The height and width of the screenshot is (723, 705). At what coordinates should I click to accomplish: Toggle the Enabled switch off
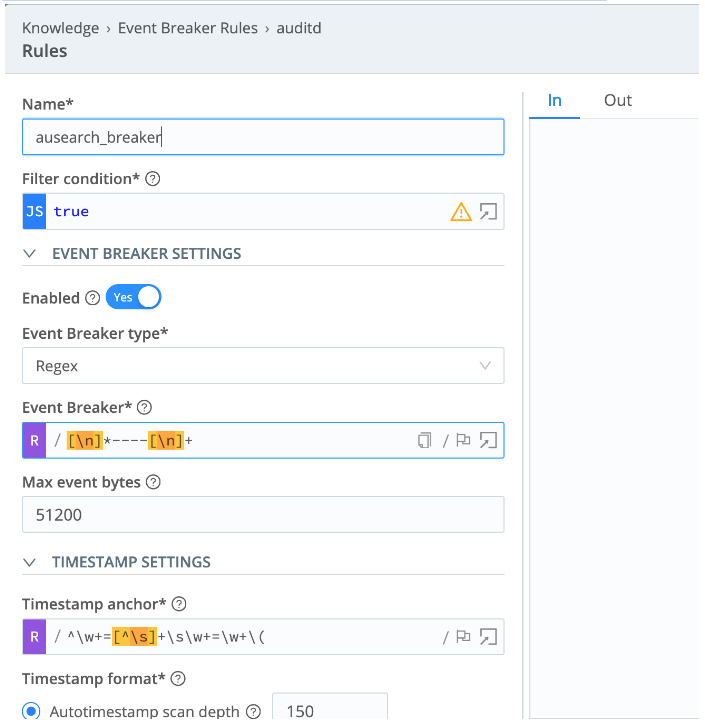(133, 297)
